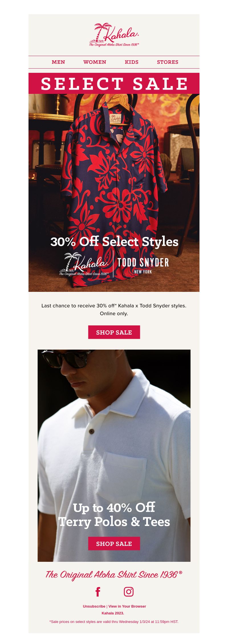Click the Unsubscribe link
This screenshot has height=644, width=228.
coord(94,606)
